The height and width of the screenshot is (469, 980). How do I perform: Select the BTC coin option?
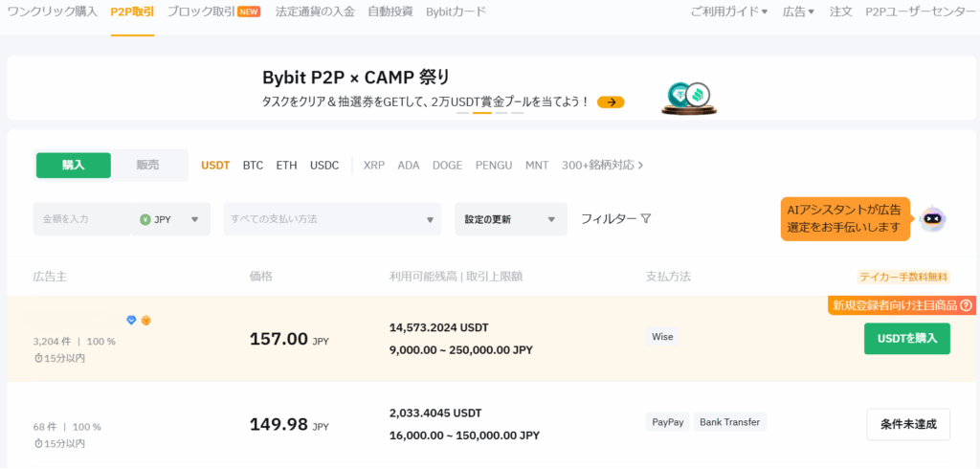(253, 165)
